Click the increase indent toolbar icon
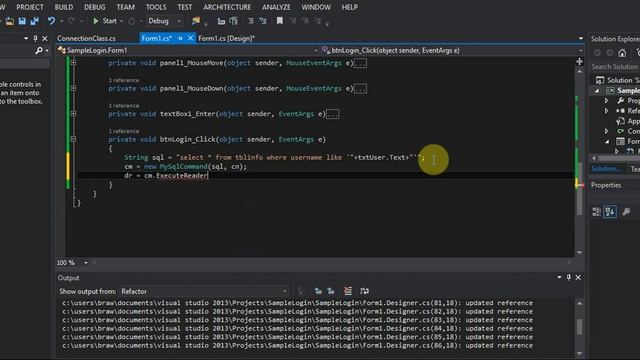640x360 pixels. click(x=233, y=21)
